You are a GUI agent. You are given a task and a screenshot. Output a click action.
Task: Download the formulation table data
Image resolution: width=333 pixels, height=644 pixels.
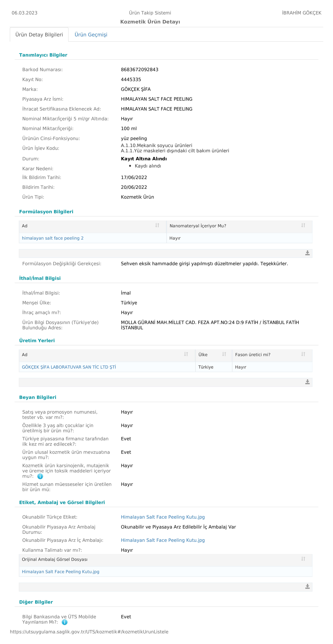click(308, 253)
